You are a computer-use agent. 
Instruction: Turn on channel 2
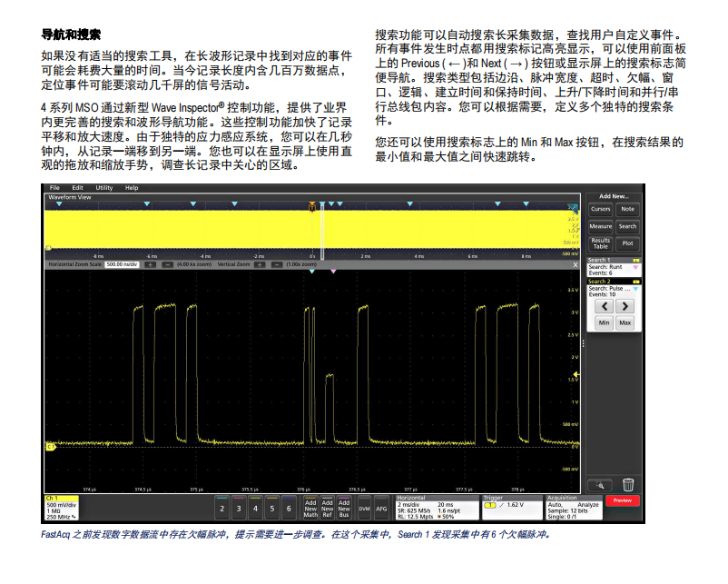[x=221, y=508]
